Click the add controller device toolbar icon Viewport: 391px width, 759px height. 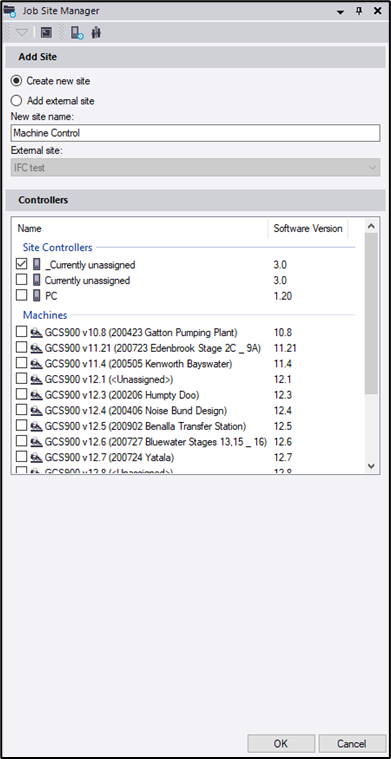pyautogui.click(x=77, y=33)
